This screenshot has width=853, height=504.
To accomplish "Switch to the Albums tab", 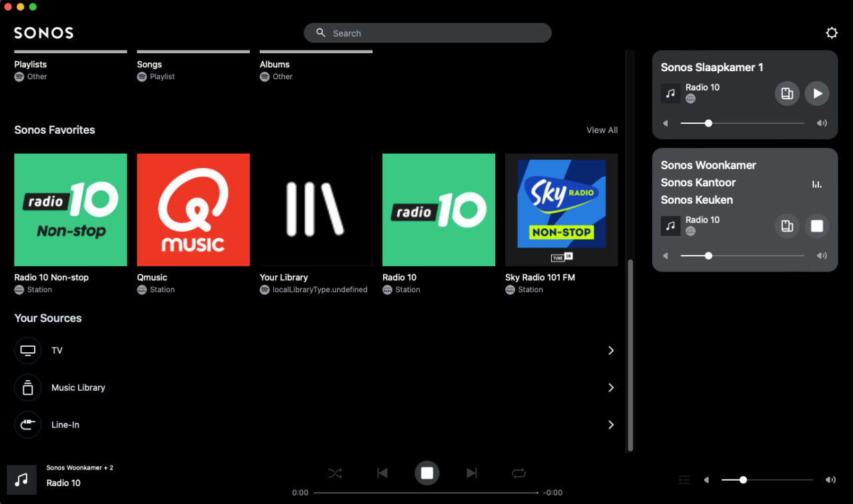I will tap(275, 64).
